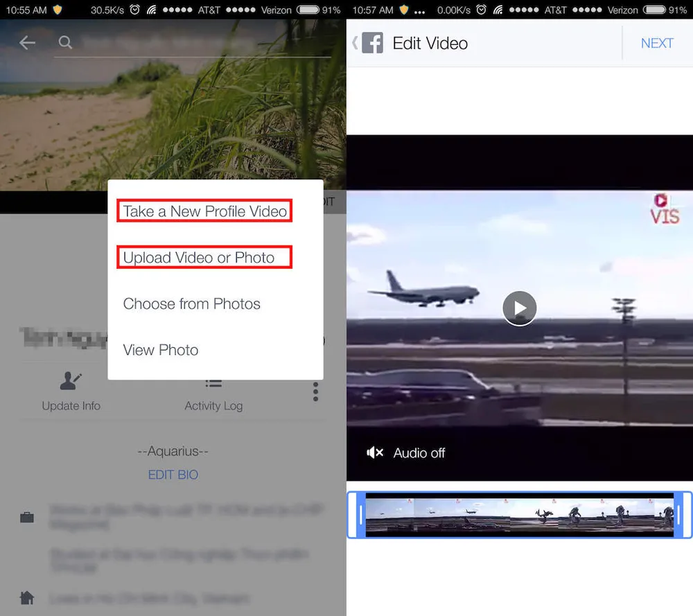Open the search field on the profile page
Screen dimensions: 693x616
click(x=64, y=42)
